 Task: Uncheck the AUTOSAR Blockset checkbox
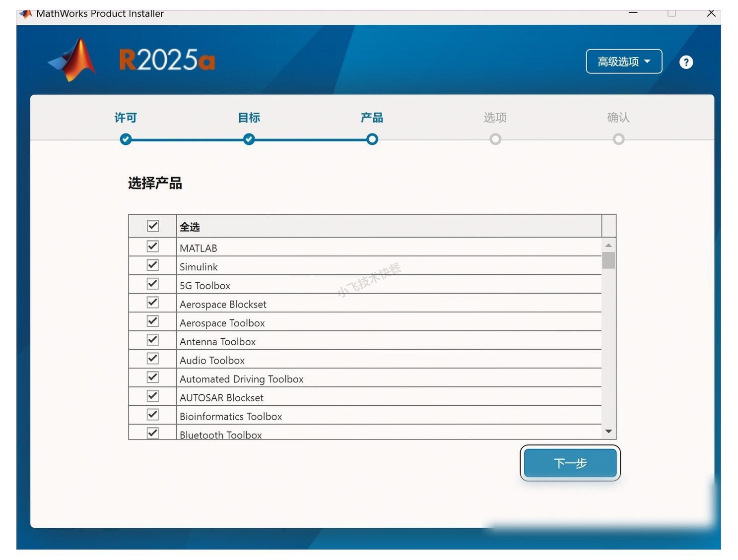[x=153, y=396]
